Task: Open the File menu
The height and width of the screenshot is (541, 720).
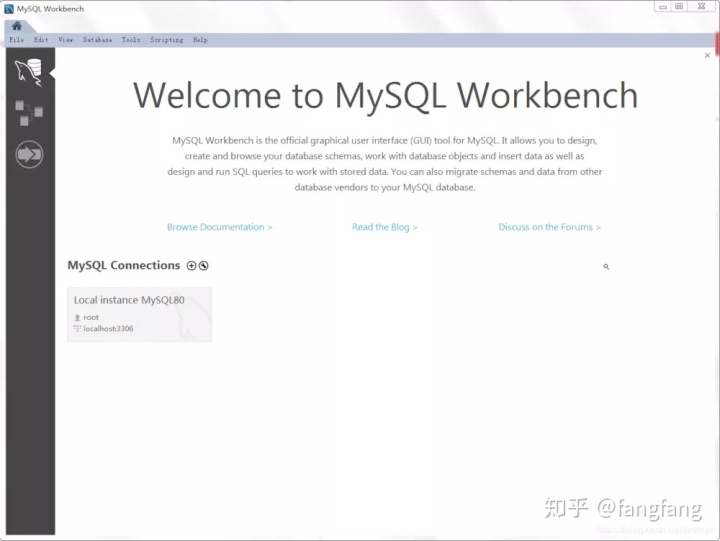Action: (x=17, y=40)
